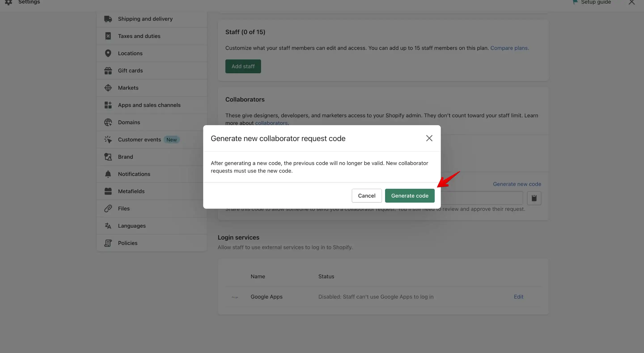Select Markets in the sidebar

pos(152,88)
